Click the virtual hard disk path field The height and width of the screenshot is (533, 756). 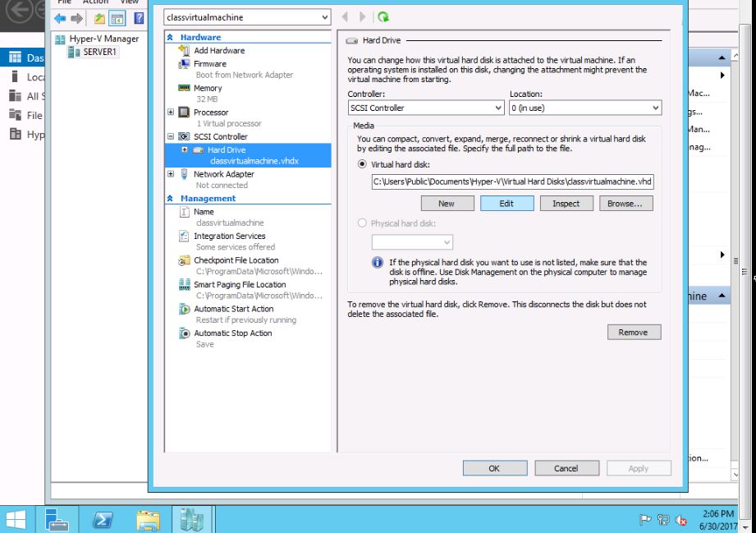tap(512, 181)
